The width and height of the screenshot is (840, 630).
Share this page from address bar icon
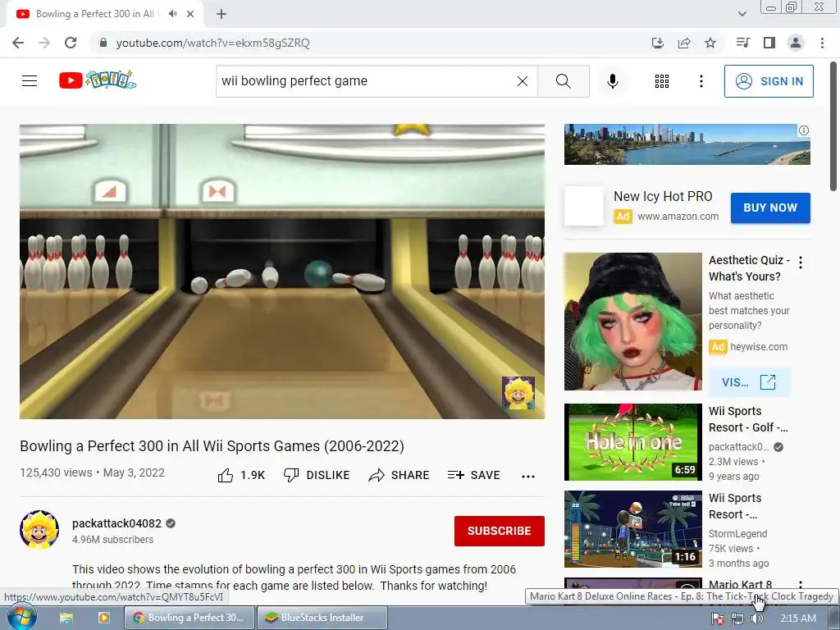click(684, 43)
